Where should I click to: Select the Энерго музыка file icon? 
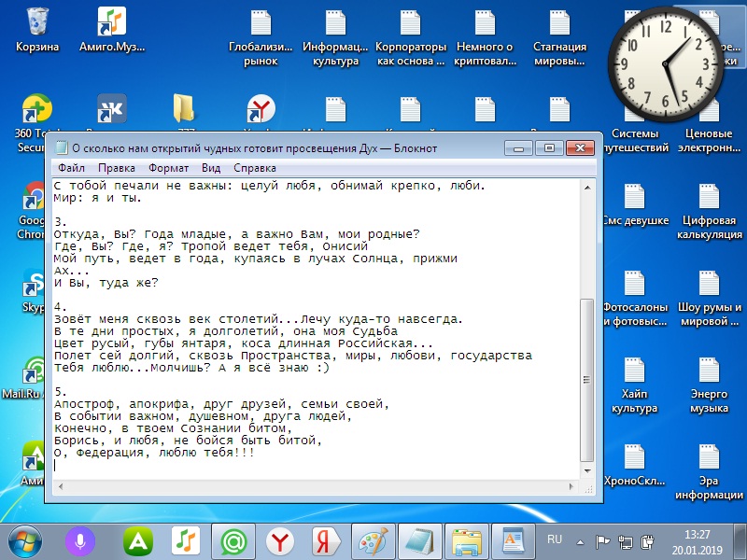(709, 385)
